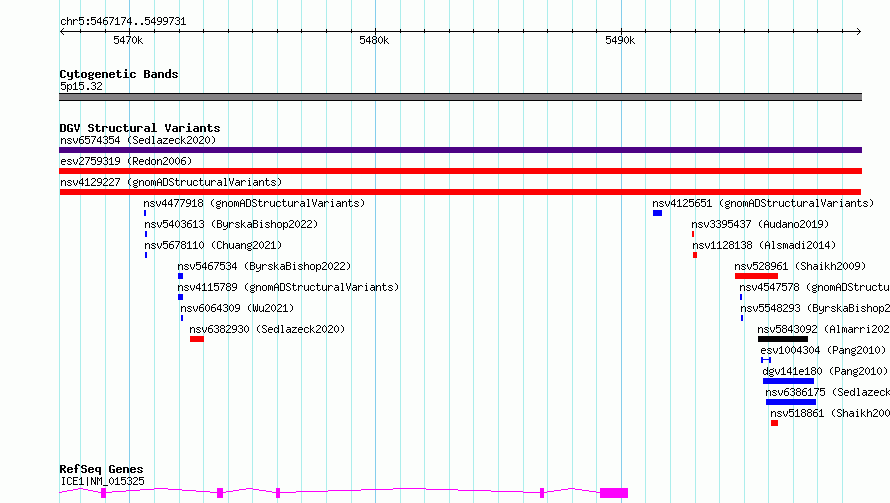This screenshot has width=890, height=503.
Task: Click red glyph under nsv6382930
Action: coord(197,339)
